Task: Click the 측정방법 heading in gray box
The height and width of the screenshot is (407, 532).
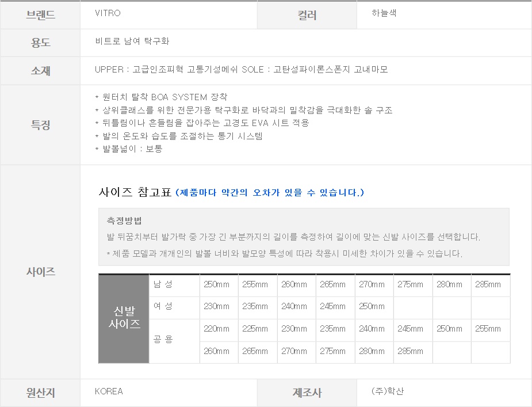Action: point(124,220)
